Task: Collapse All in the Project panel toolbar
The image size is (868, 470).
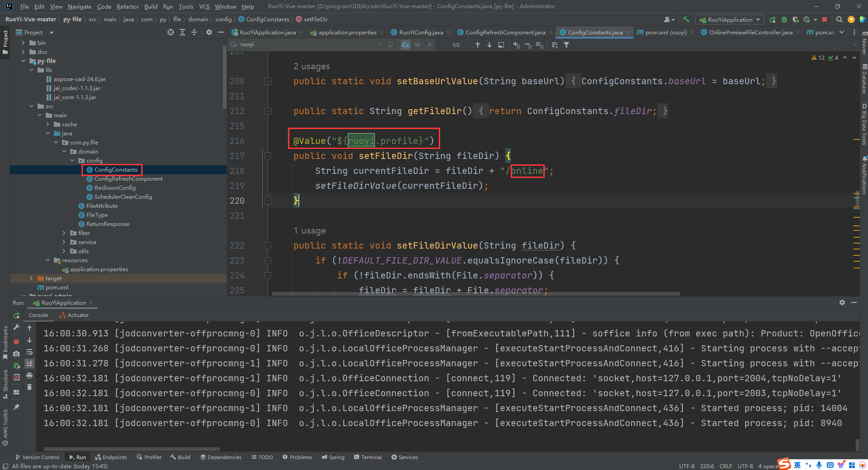Action: [194, 32]
